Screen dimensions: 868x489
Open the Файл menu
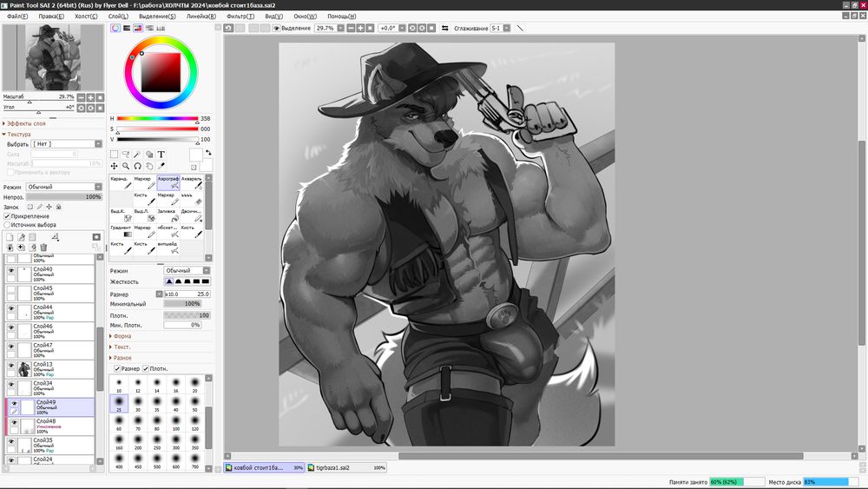pyautogui.click(x=17, y=16)
